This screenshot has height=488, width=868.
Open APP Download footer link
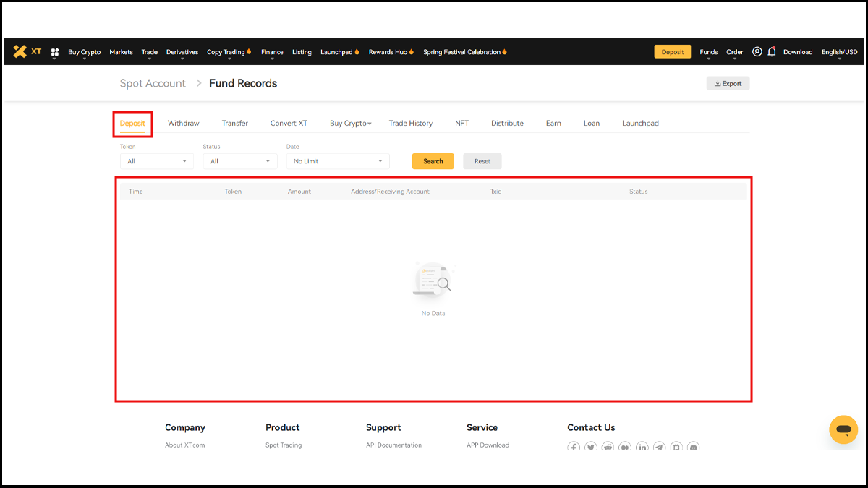point(488,445)
